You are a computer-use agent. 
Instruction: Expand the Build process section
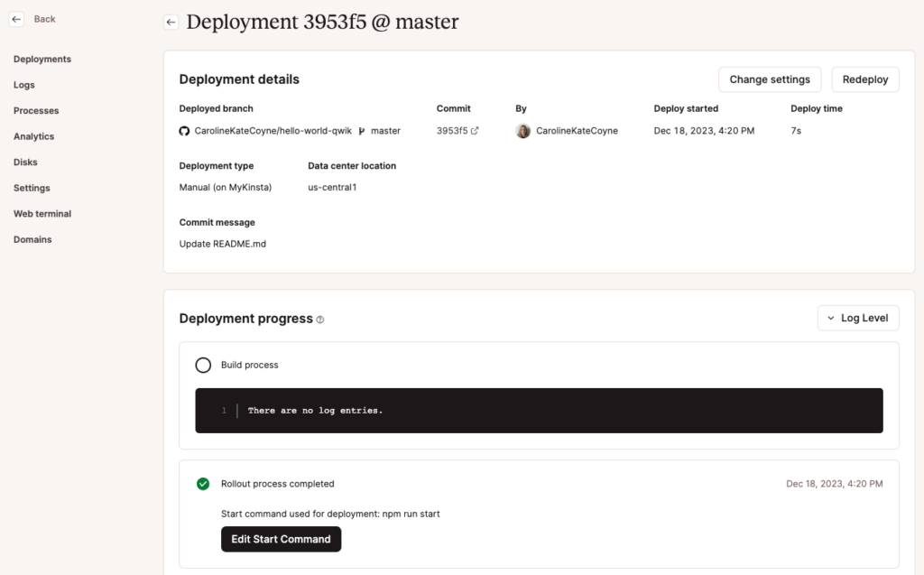pyautogui.click(x=250, y=366)
